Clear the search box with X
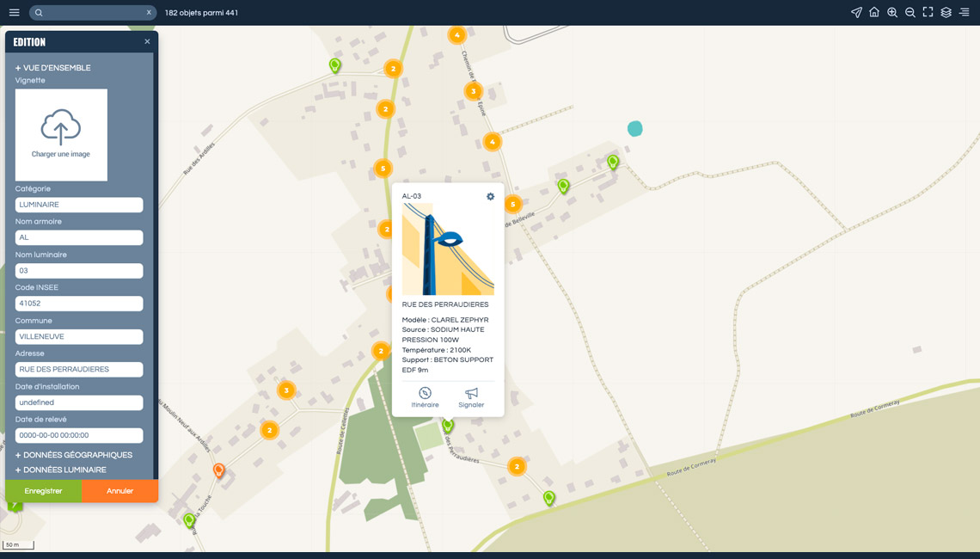The width and height of the screenshot is (980, 559). pyautogui.click(x=149, y=13)
